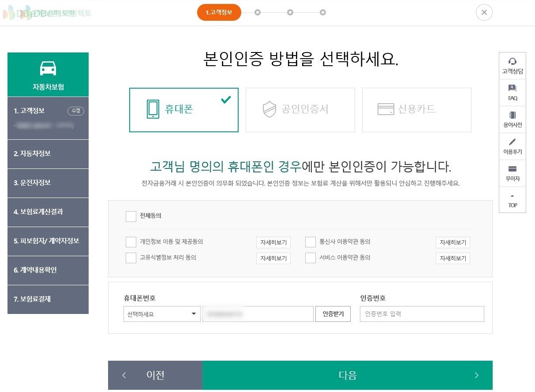View details for 고유식별정보 처리 동의

(x=273, y=258)
